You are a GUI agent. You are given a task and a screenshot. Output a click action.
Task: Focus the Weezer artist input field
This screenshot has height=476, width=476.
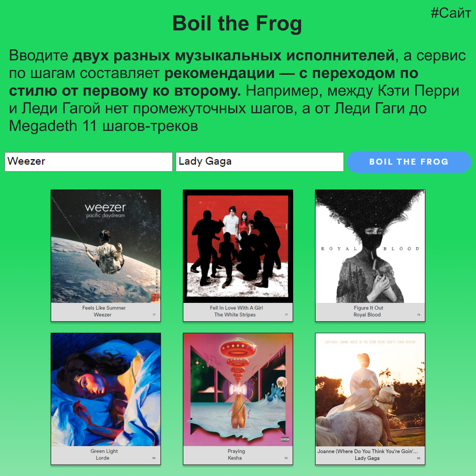(x=89, y=162)
